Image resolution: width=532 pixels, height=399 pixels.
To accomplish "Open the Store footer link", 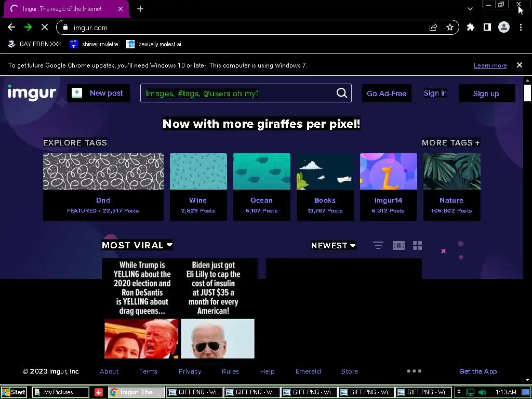I will click(350, 371).
